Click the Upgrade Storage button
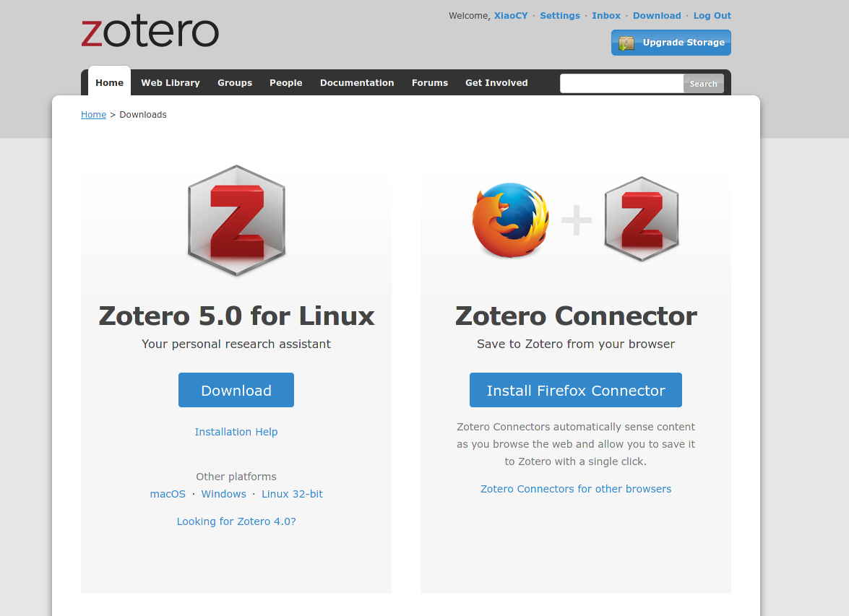Image resolution: width=849 pixels, height=616 pixels. (x=671, y=43)
